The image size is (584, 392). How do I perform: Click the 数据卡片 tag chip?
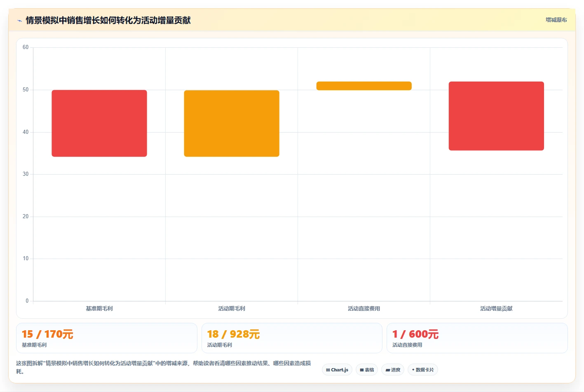(423, 370)
